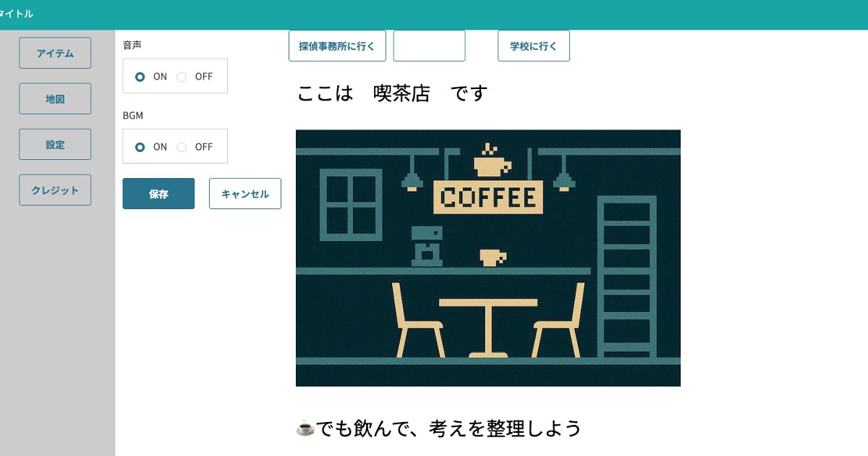This screenshot has width=868, height=456.
Task: Cancel settings with キャンセル
Action: coord(245,193)
